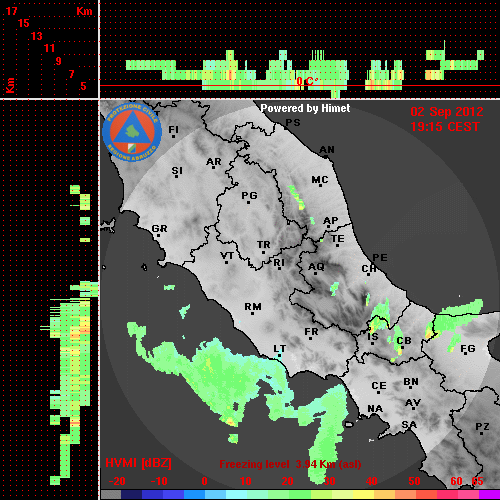Click the SA city label
The image size is (500, 500).
pyautogui.click(x=409, y=425)
